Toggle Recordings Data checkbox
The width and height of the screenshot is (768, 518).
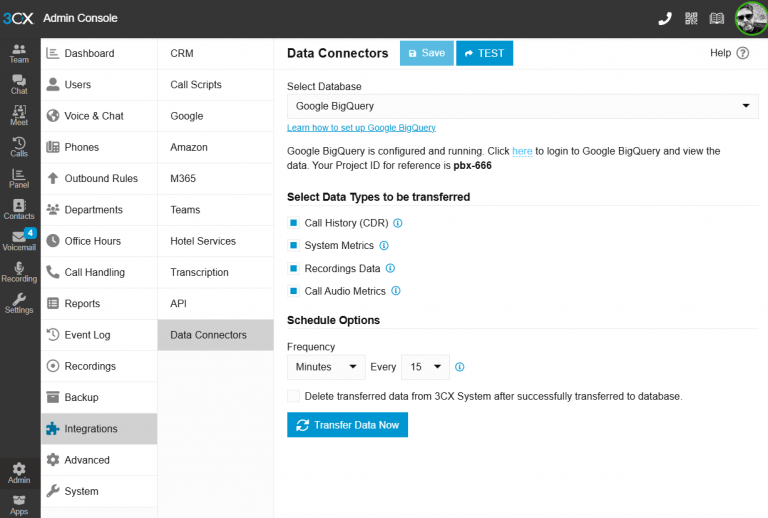293,268
